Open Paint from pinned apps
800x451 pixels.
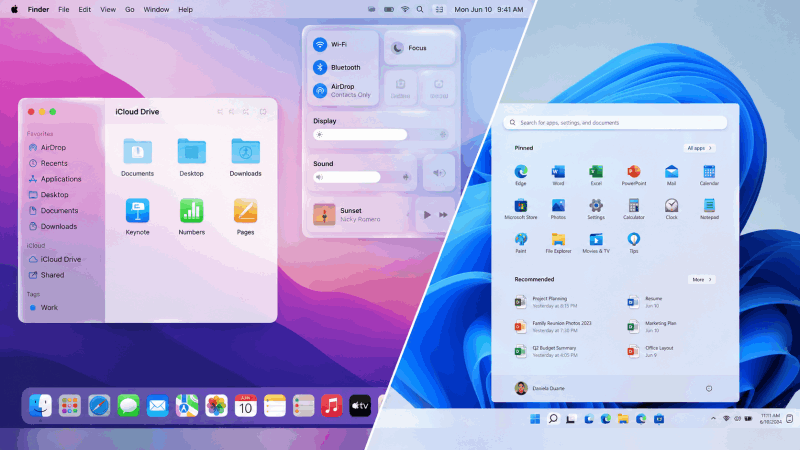pyautogui.click(x=520, y=243)
